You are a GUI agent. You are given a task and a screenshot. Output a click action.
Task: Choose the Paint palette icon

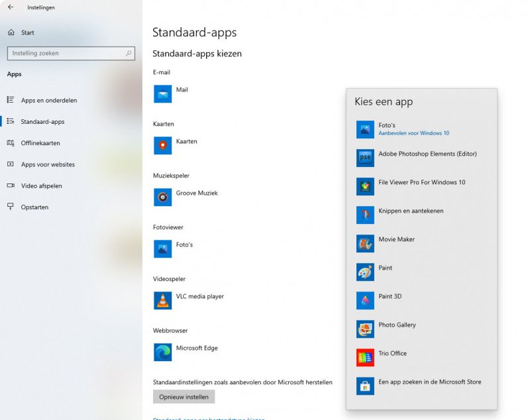(365, 272)
